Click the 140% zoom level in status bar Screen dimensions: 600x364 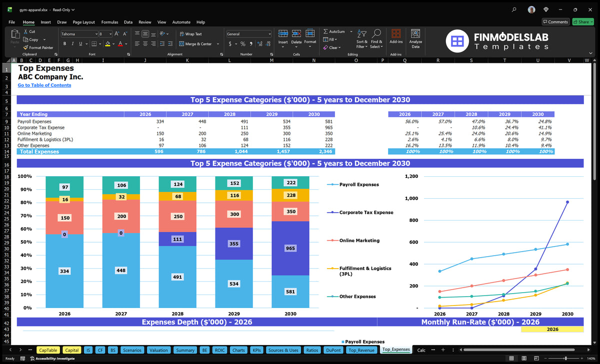[x=592, y=359]
